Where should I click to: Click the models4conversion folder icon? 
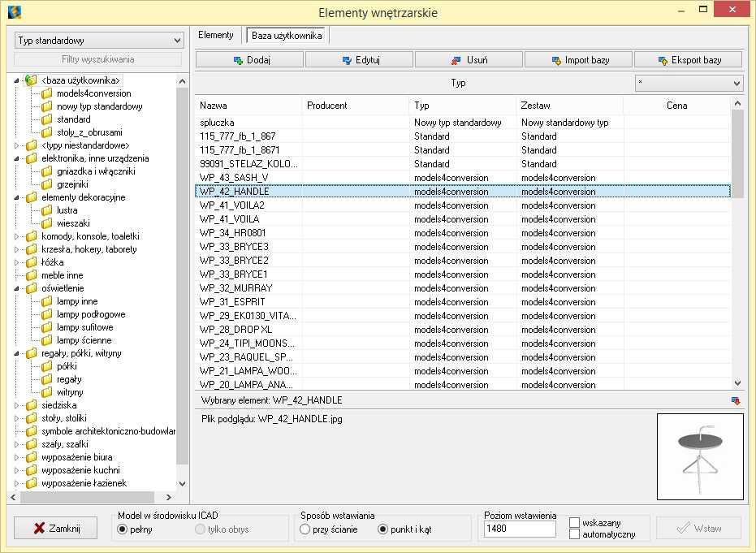[x=47, y=93]
